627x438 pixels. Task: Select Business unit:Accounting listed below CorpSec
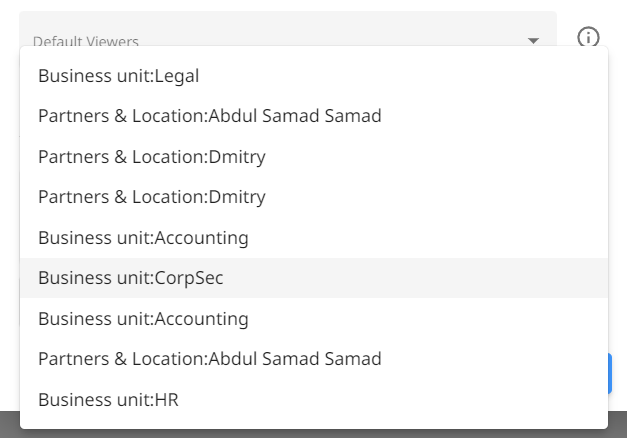pos(314,319)
